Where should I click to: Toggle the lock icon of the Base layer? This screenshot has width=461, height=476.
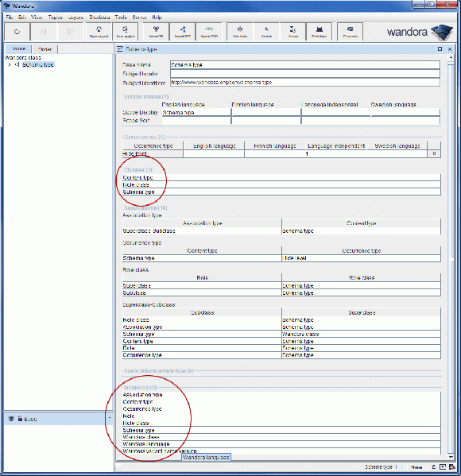(20, 419)
